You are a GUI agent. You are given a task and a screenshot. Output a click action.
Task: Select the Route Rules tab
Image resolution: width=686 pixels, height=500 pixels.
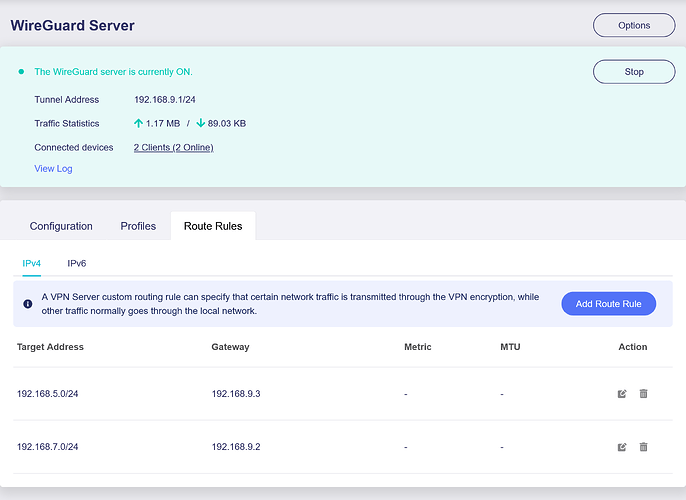(213, 226)
